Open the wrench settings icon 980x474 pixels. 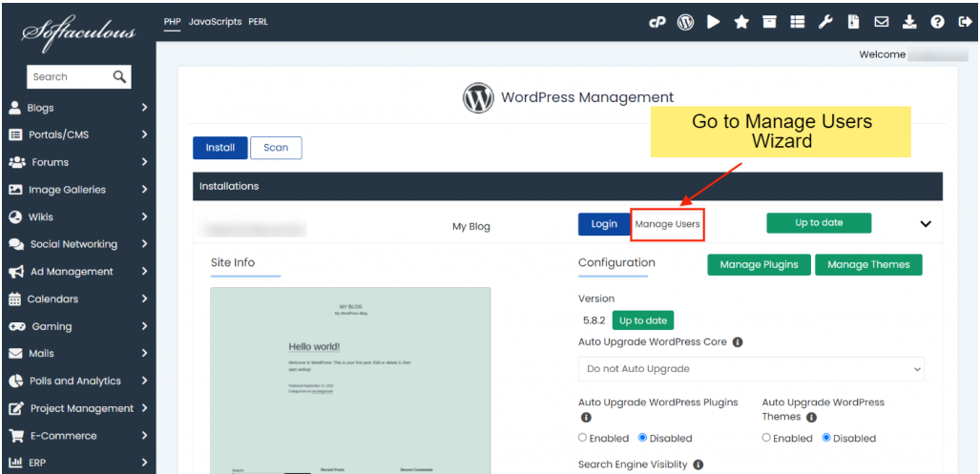tap(825, 23)
